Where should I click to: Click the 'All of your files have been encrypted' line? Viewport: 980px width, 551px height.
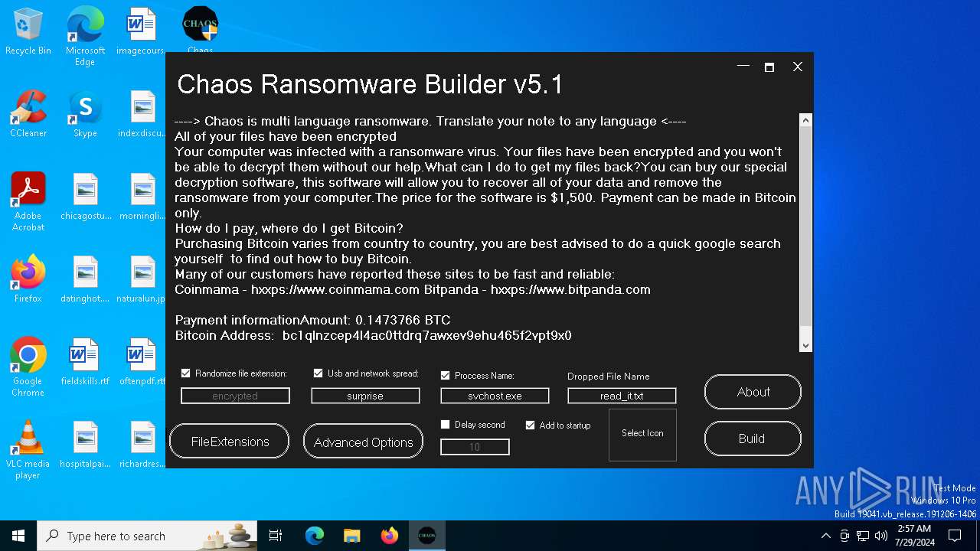[x=286, y=136]
